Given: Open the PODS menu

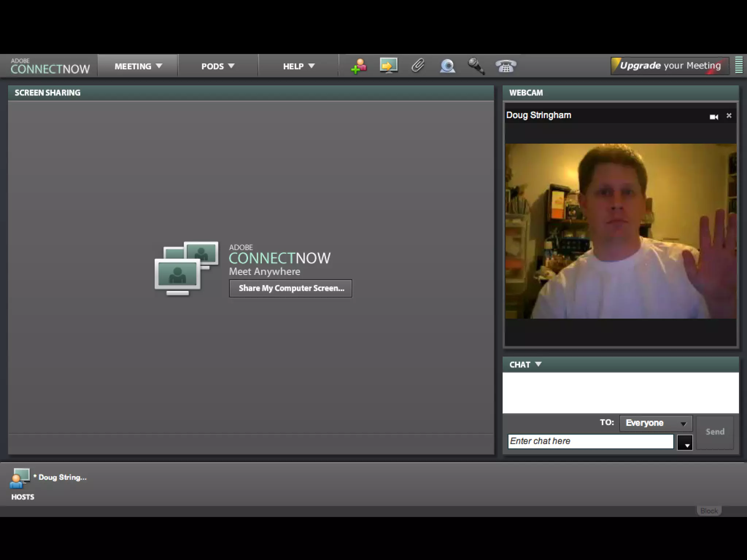Looking at the screenshot, I should 218,66.
